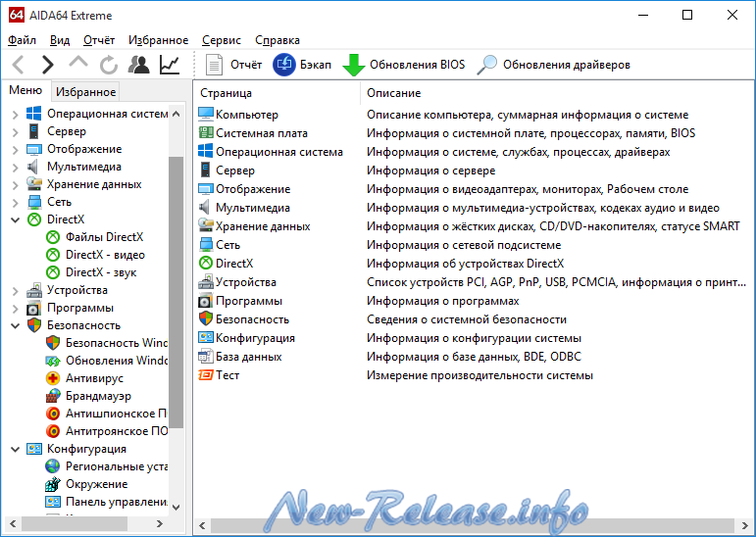The image size is (756, 537).
Task: Select DirectX - звук in the tree
Action: (101, 272)
